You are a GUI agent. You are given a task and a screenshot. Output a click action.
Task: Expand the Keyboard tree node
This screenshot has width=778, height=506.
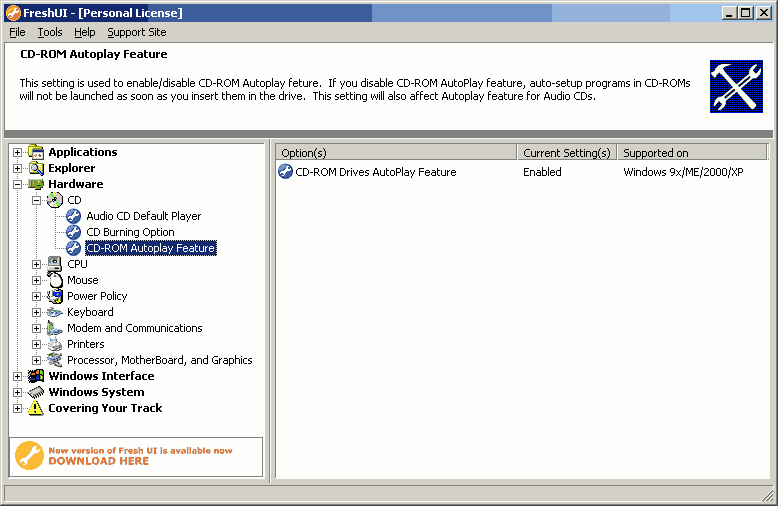point(36,313)
